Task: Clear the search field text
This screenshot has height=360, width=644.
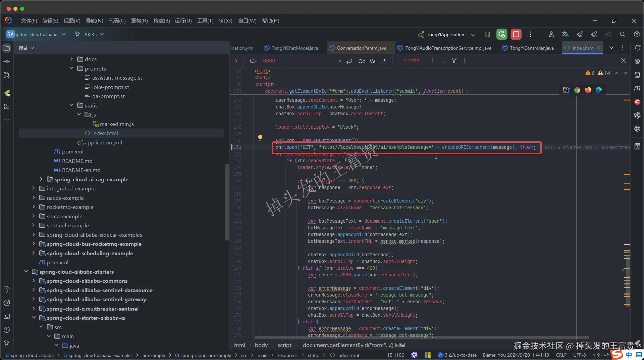Action: [x=340, y=61]
